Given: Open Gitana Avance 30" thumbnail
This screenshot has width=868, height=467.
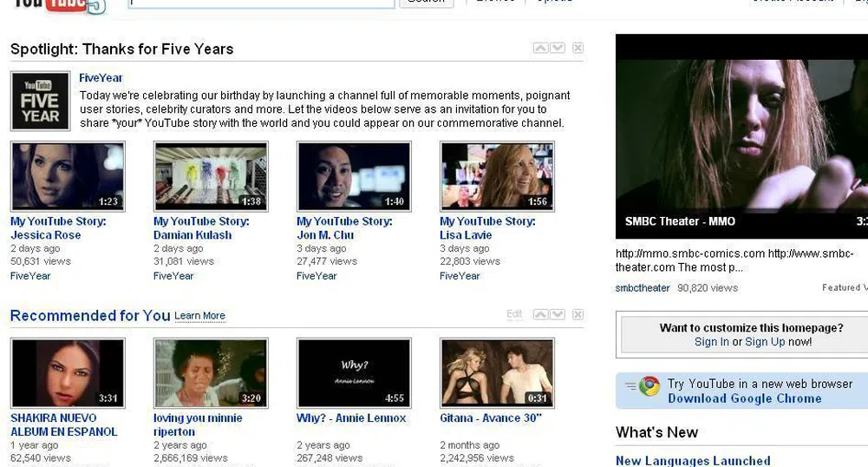Looking at the screenshot, I should pos(497,373).
